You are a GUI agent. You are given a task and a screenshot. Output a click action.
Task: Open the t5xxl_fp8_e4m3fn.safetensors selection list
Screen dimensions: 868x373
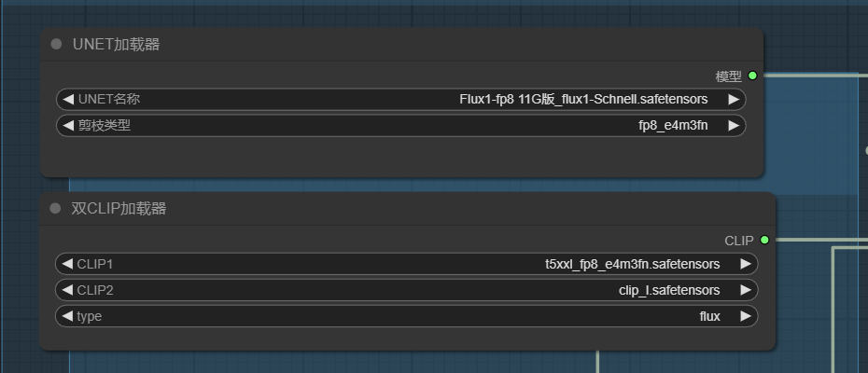(406, 264)
